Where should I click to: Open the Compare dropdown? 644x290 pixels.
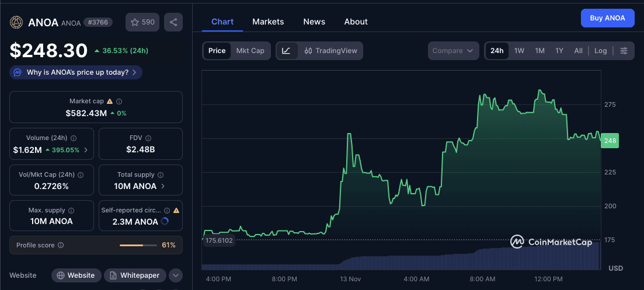pos(454,51)
